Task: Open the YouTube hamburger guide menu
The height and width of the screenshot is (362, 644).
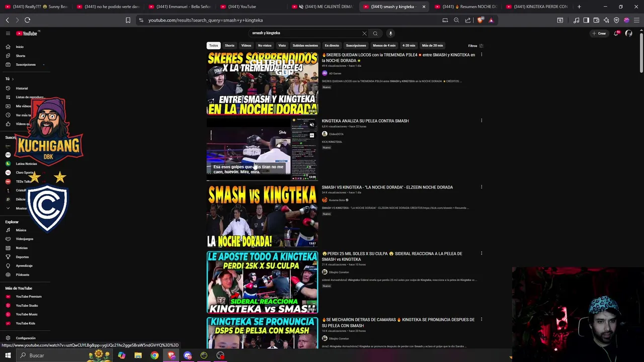Action: (8, 33)
